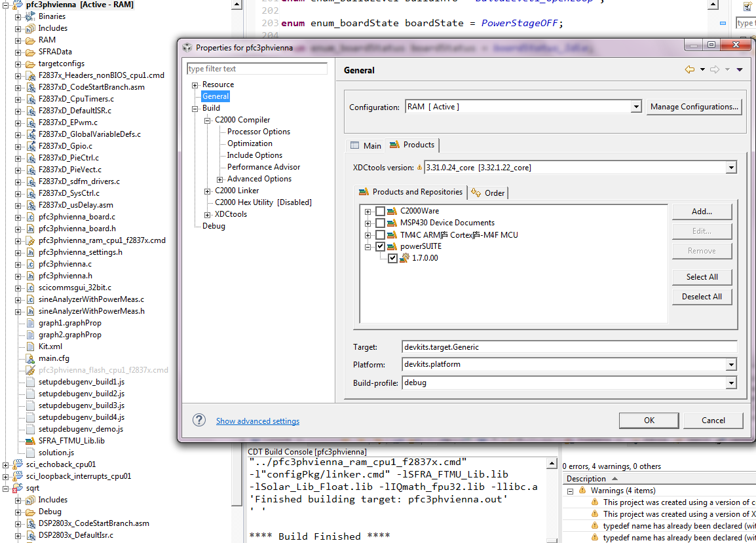Switch to the Order tab

click(x=488, y=193)
